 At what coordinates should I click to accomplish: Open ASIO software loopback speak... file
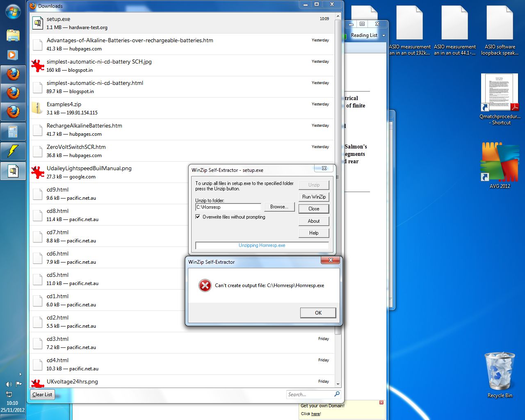tap(500, 31)
